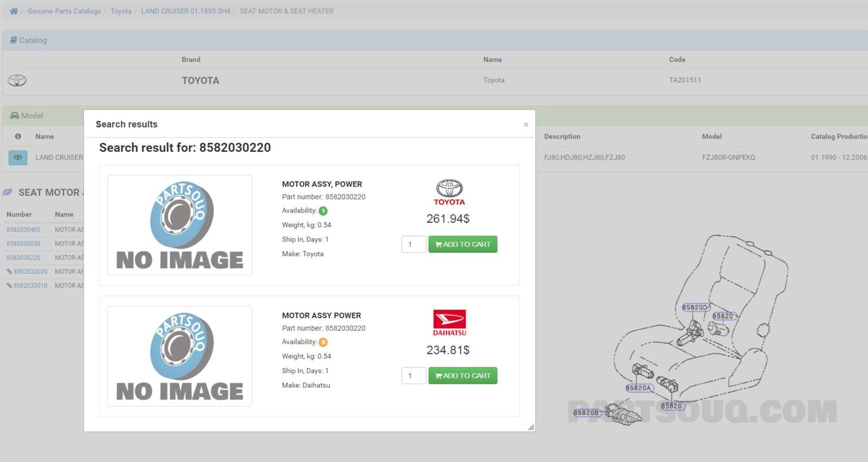Click the Toyota logo in the Catalog row
The width and height of the screenshot is (868, 462).
coord(17,80)
